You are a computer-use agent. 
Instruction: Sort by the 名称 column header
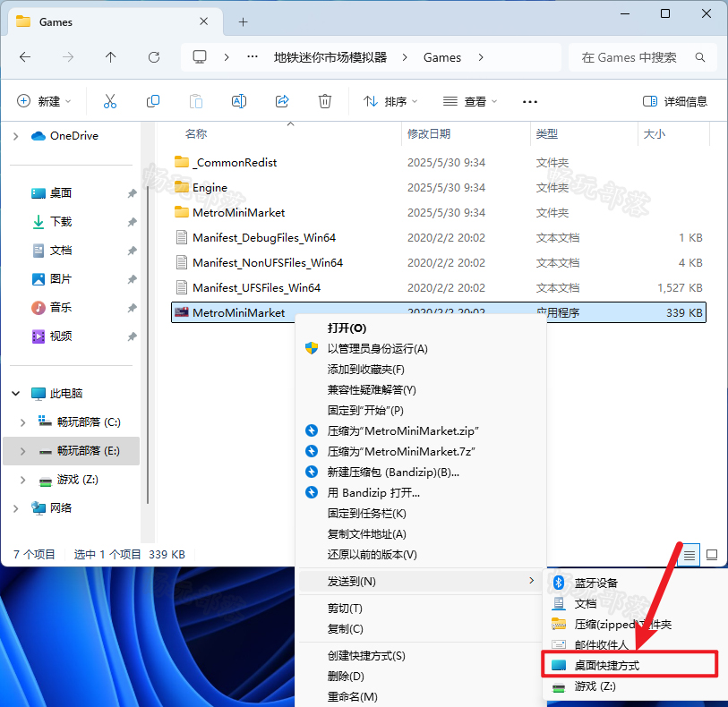(196, 134)
